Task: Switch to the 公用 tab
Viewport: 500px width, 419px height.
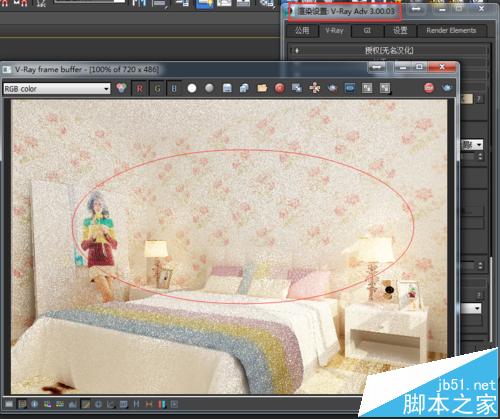Action: [x=302, y=31]
